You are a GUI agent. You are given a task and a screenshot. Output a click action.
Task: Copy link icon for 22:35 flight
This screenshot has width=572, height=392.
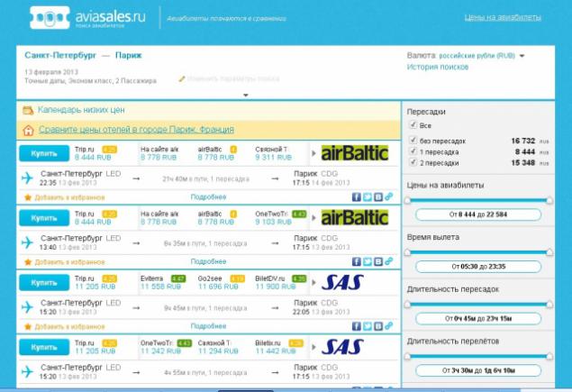point(389,196)
